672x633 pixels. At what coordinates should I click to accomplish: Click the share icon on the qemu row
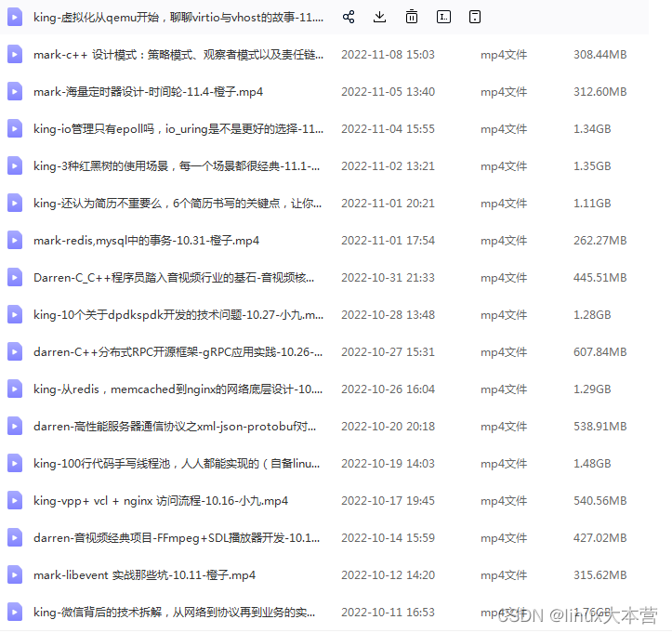(349, 17)
